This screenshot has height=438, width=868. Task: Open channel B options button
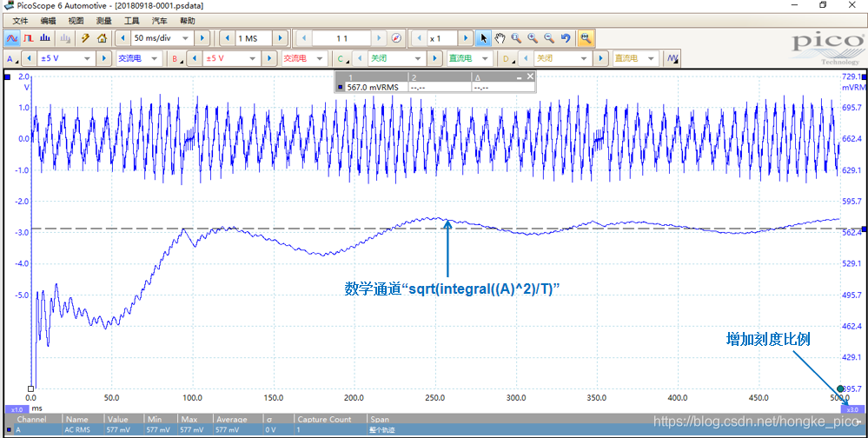(176, 58)
